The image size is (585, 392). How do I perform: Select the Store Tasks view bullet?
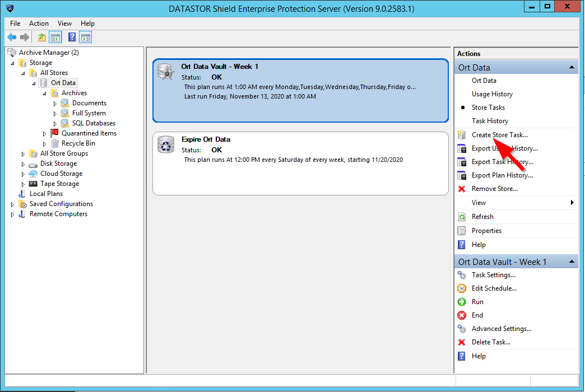tap(463, 108)
